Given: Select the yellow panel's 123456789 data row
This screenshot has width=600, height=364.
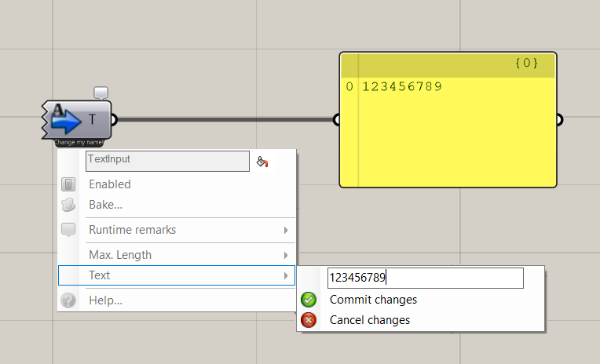Looking at the screenshot, I should [402, 86].
